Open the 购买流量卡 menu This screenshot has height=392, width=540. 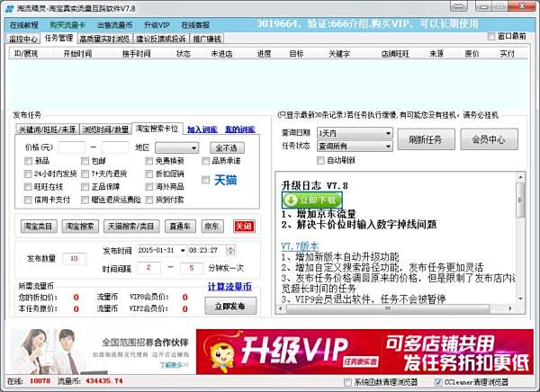tap(67, 25)
